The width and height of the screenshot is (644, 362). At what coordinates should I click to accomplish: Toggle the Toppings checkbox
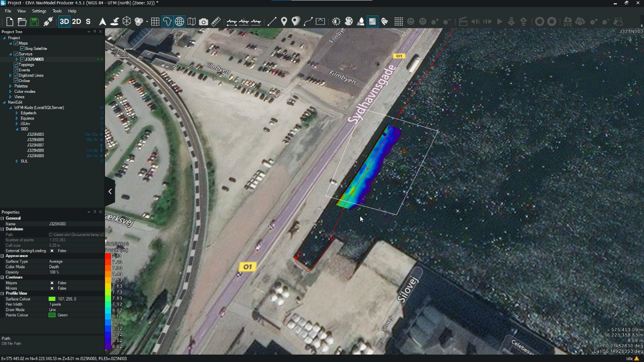[16, 65]
